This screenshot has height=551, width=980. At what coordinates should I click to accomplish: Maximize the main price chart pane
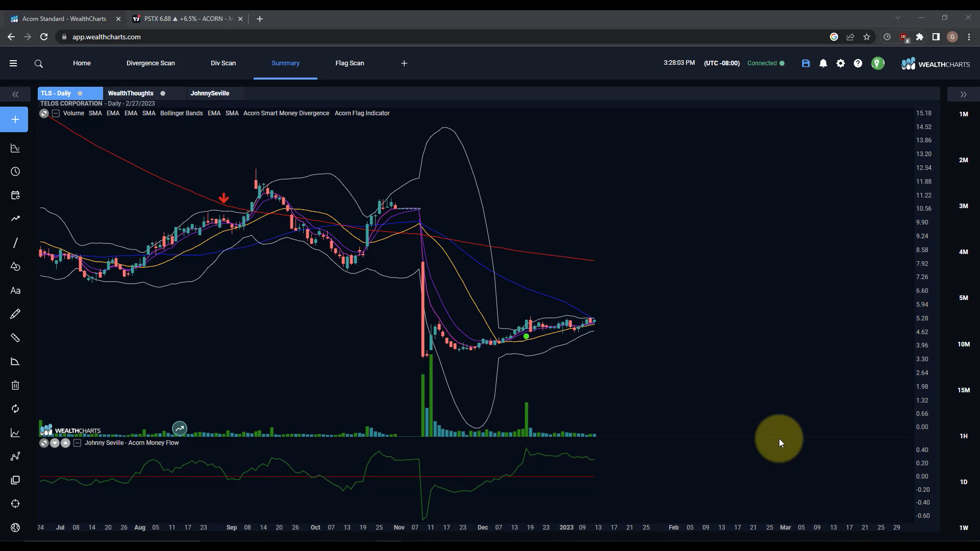[x=44, y=113]
